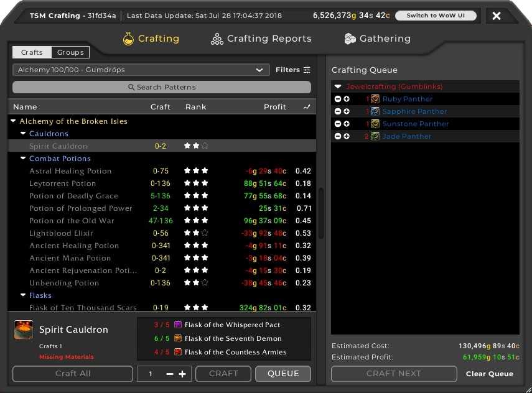Click the craft quantity input box
Image resolution: width=532 pixels, height=393 pixels.
point(151,374)
